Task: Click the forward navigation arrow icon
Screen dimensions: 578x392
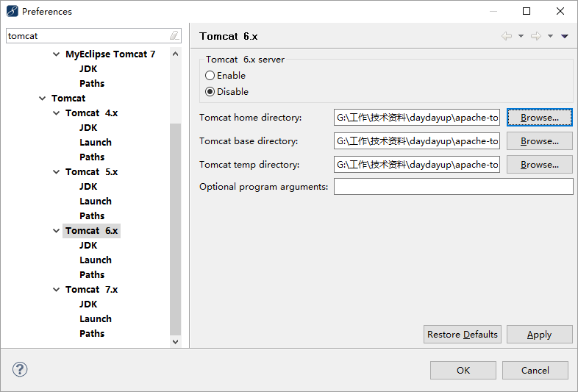Action: [x=535, y=36]
